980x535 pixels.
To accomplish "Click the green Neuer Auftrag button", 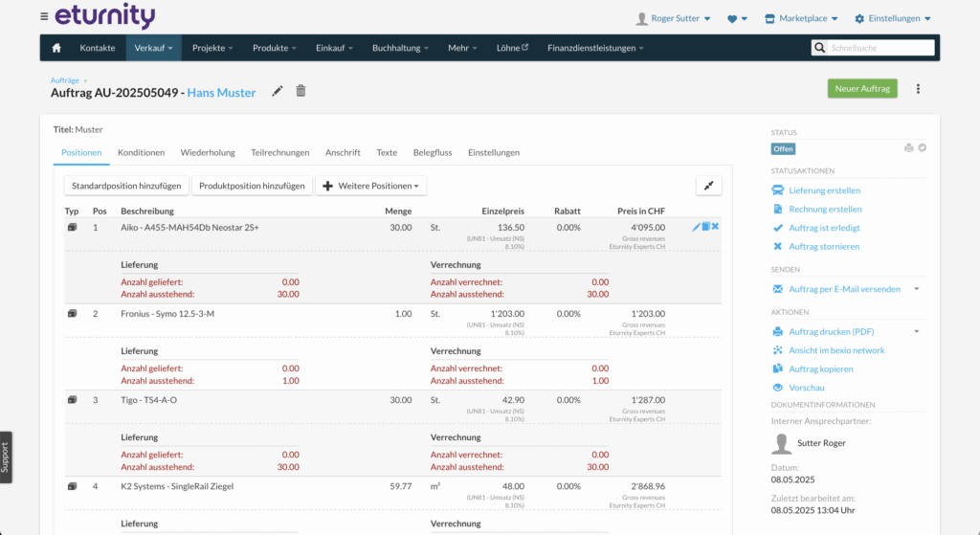I will pyautogui.click(x=862, y=89).
